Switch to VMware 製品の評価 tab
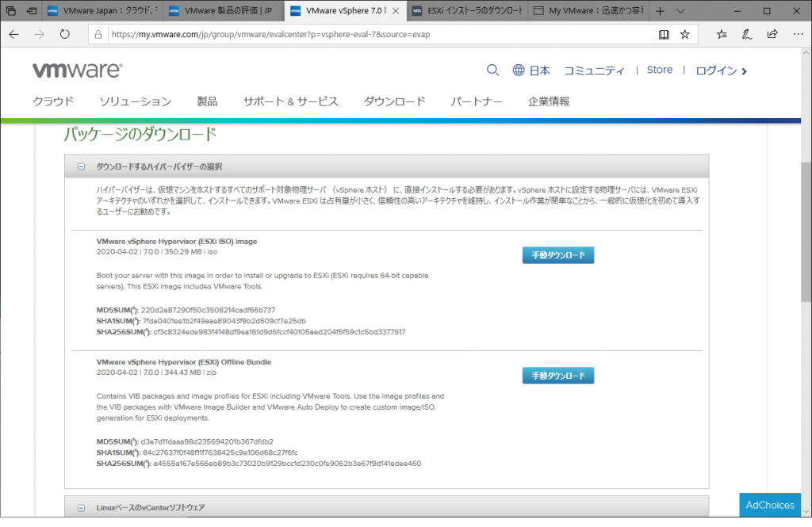This screenshot has height=527, width=812. pos(224,11)
